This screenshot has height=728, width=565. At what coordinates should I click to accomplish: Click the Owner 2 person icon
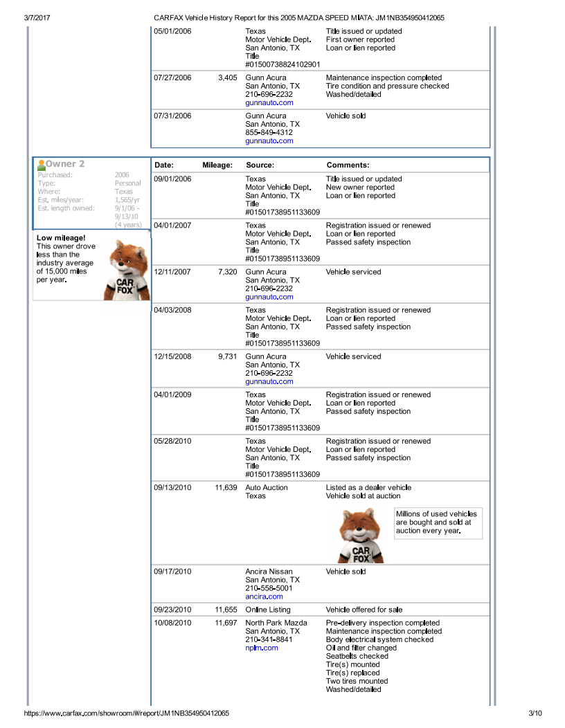tap(42, 165)
